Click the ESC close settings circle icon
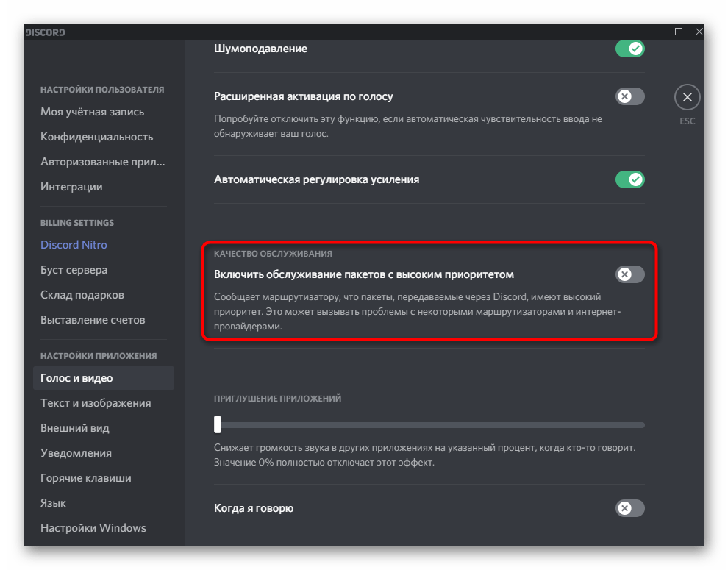Viewport: 728px width, 570px height. click(687, 97)
